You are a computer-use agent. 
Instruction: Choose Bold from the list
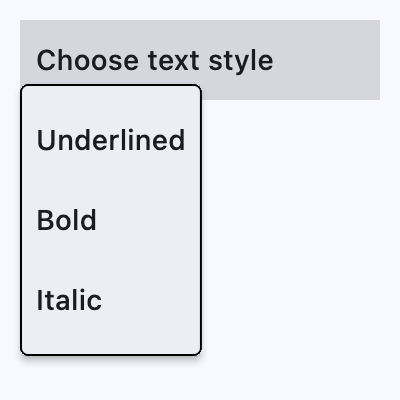111,220
